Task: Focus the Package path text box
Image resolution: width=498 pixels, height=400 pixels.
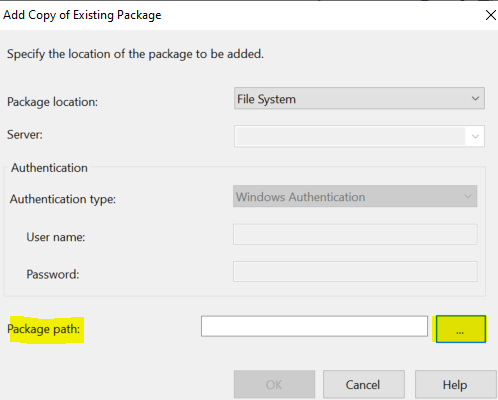Action: click(314, 326)
